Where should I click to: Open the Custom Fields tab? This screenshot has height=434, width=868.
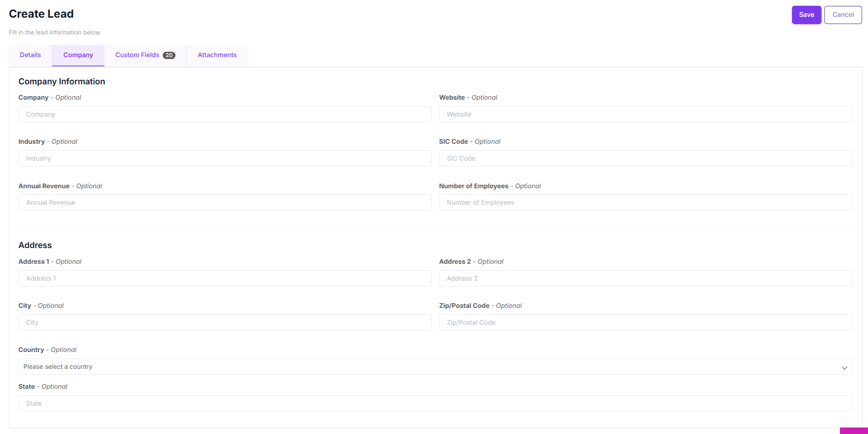pyautogui.click(x=145, y=55)
